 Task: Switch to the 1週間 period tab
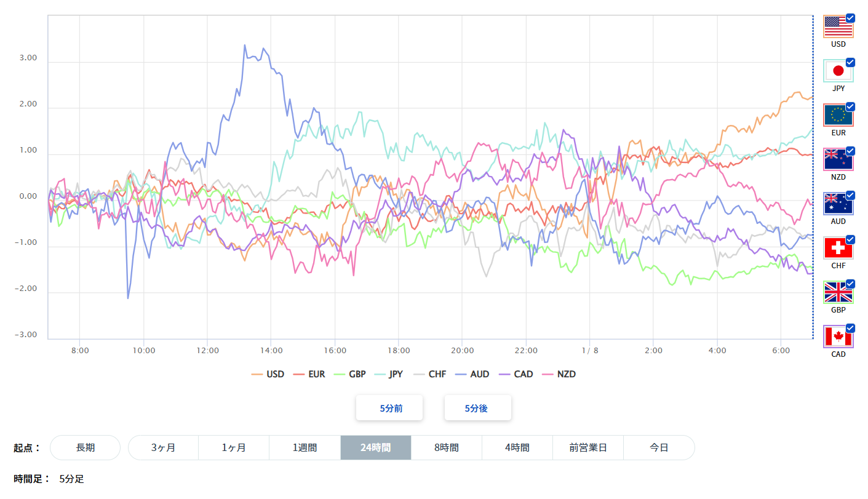point(305,447)
